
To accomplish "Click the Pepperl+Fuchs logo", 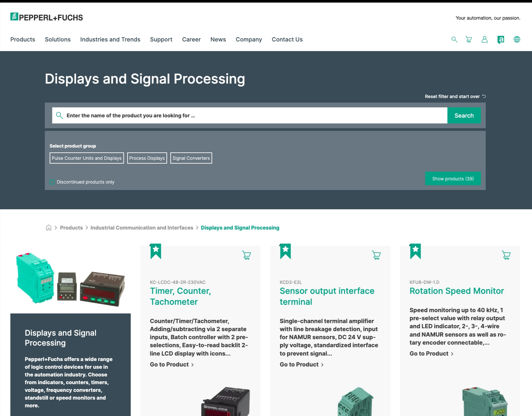I will tap(47, 17).
